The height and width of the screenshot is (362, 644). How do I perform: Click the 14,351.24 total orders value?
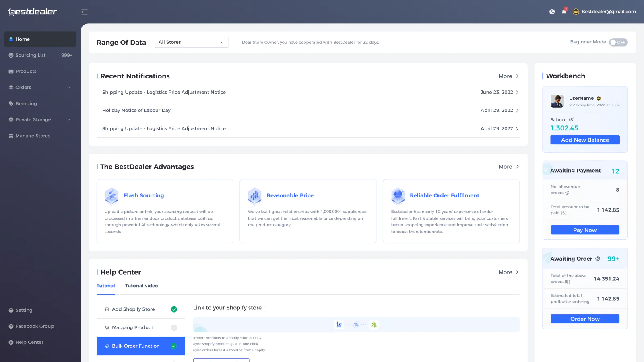click(x=607, y=279)
